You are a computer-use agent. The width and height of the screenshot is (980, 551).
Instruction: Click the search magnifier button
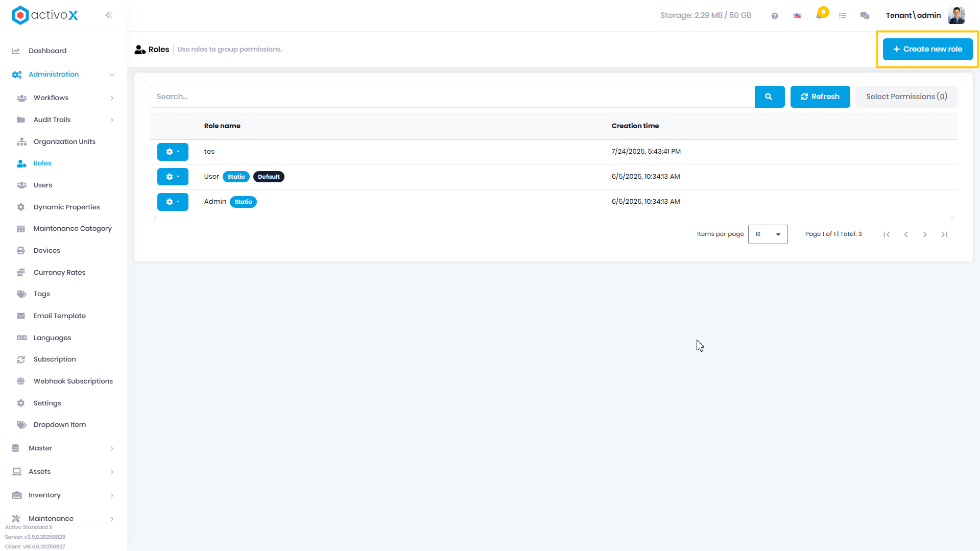pos(769,97)
